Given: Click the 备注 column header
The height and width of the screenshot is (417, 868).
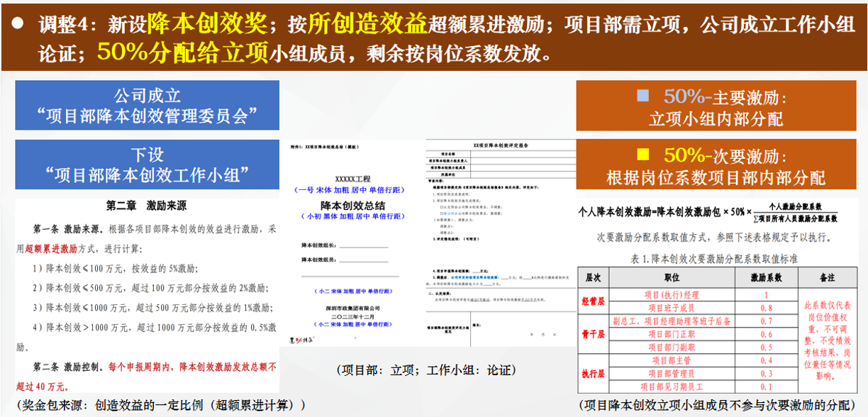Looking at the screenshot, I should [x=827, y=277].
